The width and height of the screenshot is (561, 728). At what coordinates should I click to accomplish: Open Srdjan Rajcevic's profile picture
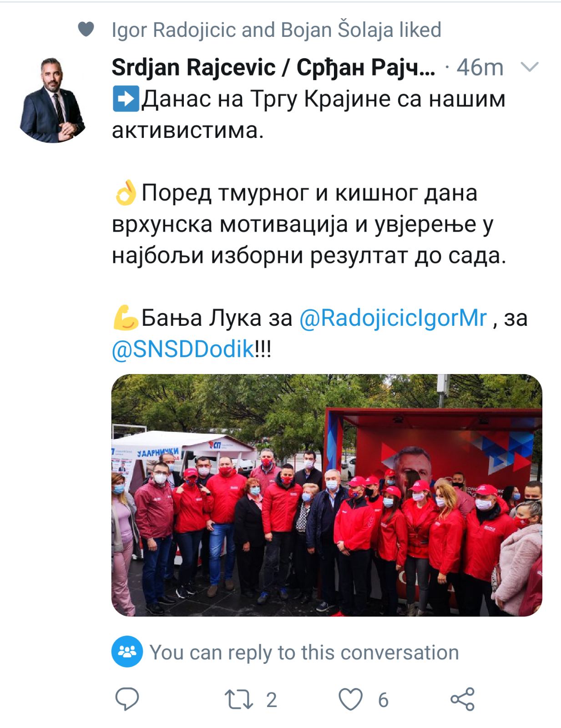pos(52,100)
